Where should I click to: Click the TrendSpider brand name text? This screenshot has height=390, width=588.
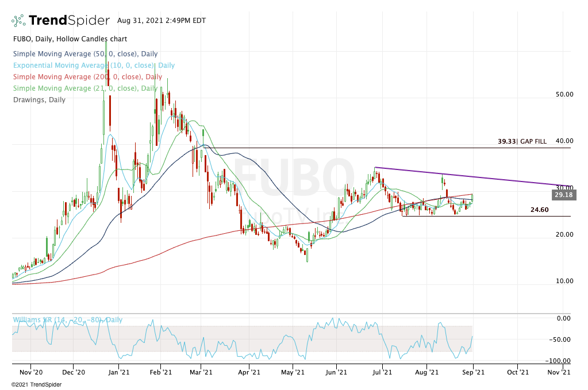pos(70,20)
